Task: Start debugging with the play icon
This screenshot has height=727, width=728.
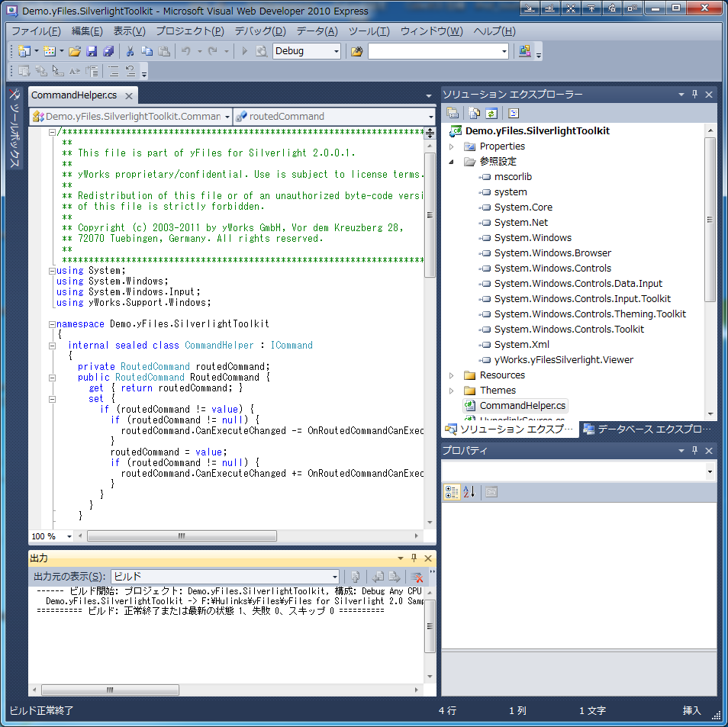Action: pyautogui.click(x=245, y=51)
